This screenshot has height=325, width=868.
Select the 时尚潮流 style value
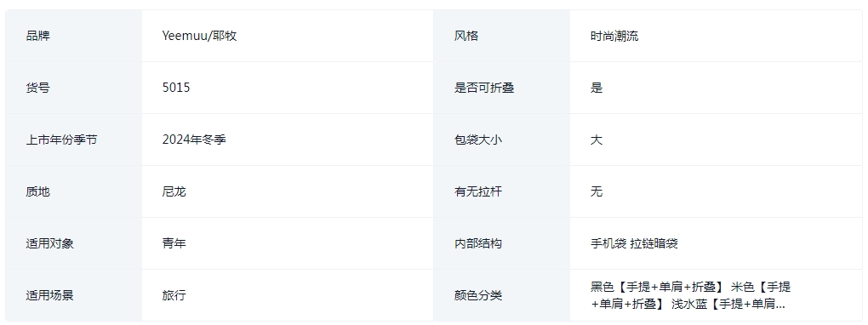point(614,36)
